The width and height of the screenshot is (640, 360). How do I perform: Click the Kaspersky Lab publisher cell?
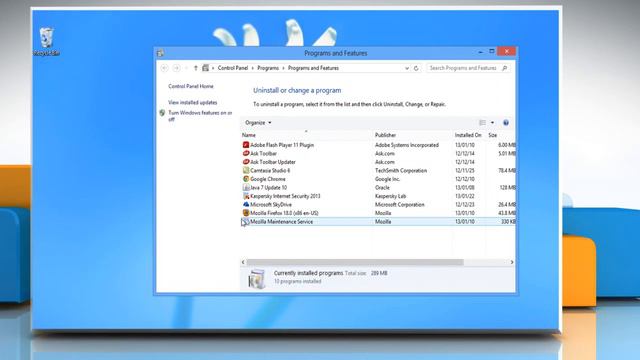tap(390, 196)
